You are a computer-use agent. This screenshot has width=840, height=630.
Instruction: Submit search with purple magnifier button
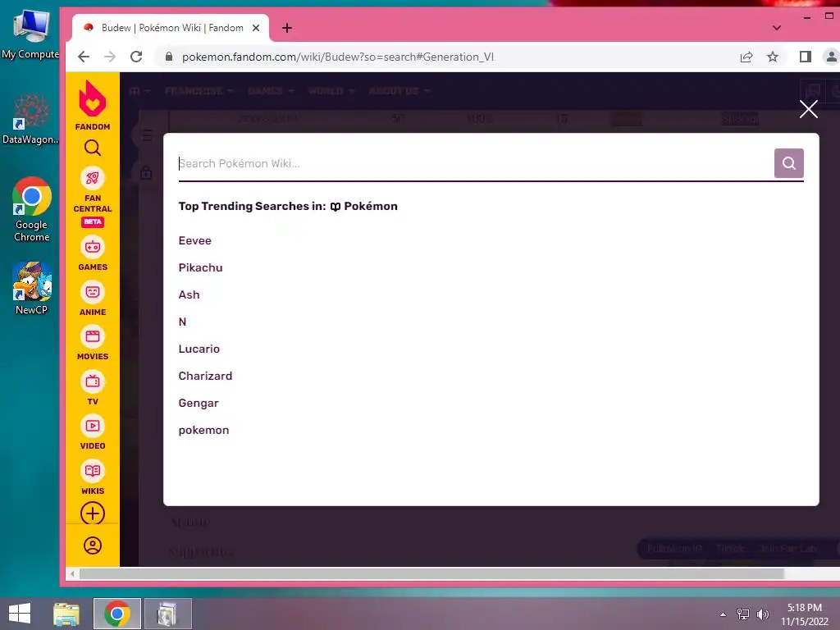(788, 163)
